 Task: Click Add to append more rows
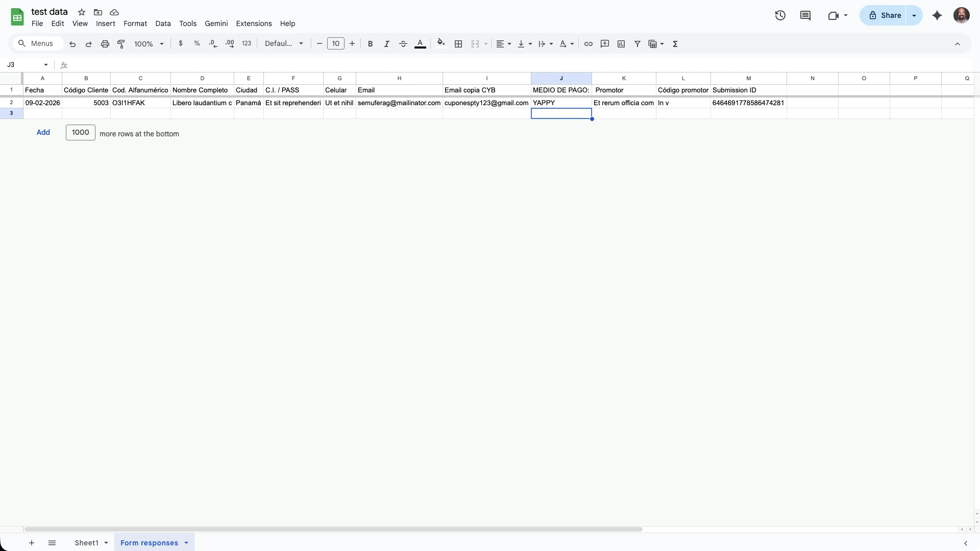(43, 133)
